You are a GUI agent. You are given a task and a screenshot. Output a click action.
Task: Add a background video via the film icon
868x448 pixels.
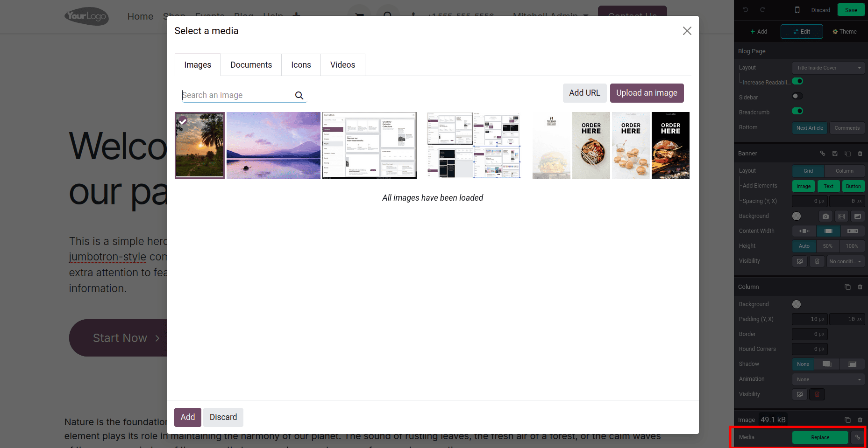(x=841, y=216)
